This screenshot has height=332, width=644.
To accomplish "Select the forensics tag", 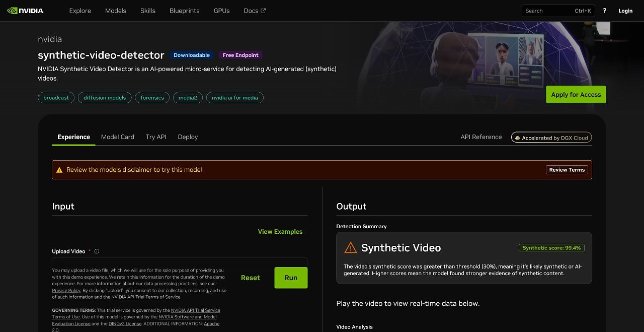I will pyautogui.click(x=152, y=98).
